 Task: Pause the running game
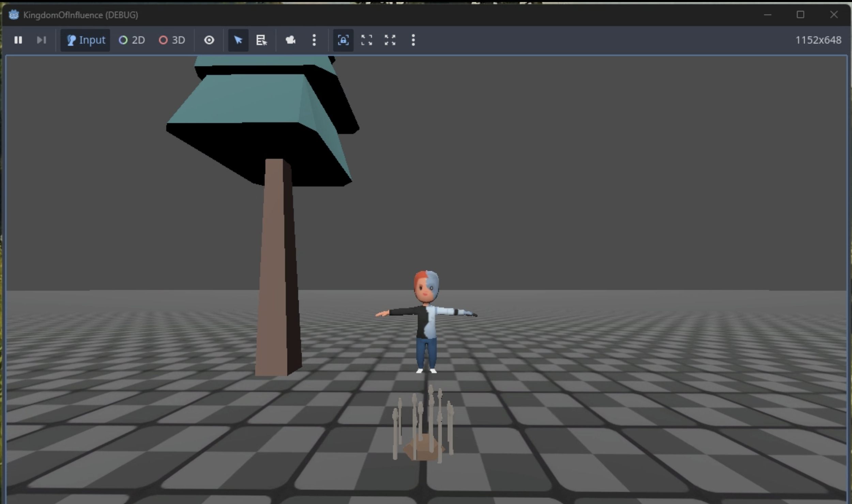18,40
